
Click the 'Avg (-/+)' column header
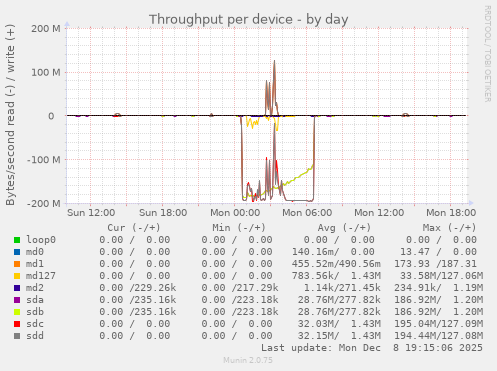click(344, 228)
